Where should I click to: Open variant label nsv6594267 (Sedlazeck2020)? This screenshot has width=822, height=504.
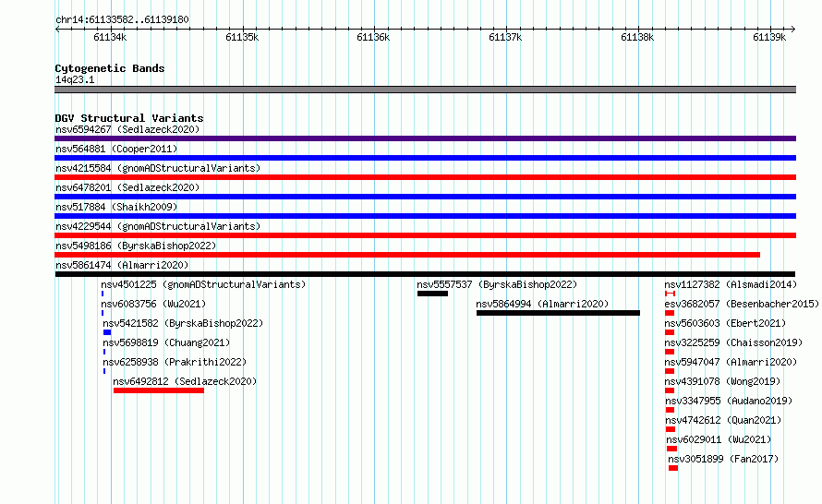click(x=127, y=129)
